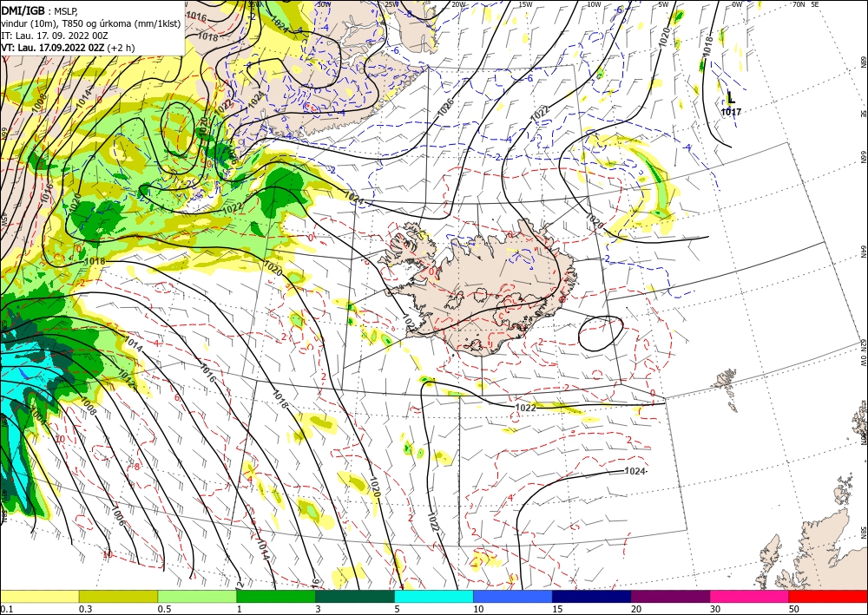Select the navy 15–20 legend swatch

[x=592, y=596]
